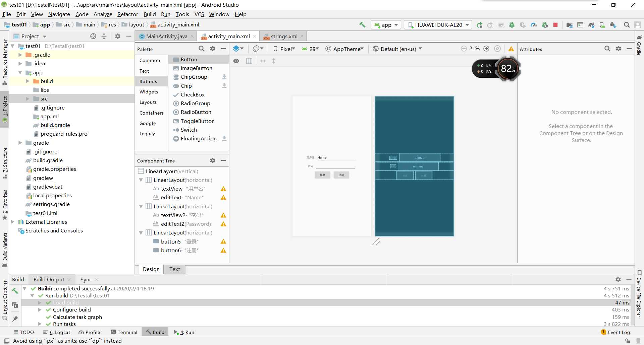The width and height of the screenshot is (644, 345).
Task: Zoom out the design surface
Action: (464, 49)
